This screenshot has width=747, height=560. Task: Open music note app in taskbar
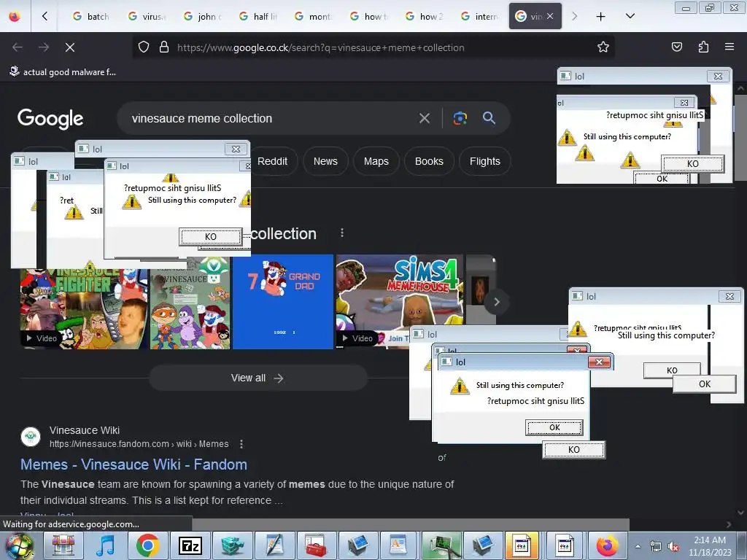click(105, 545)
